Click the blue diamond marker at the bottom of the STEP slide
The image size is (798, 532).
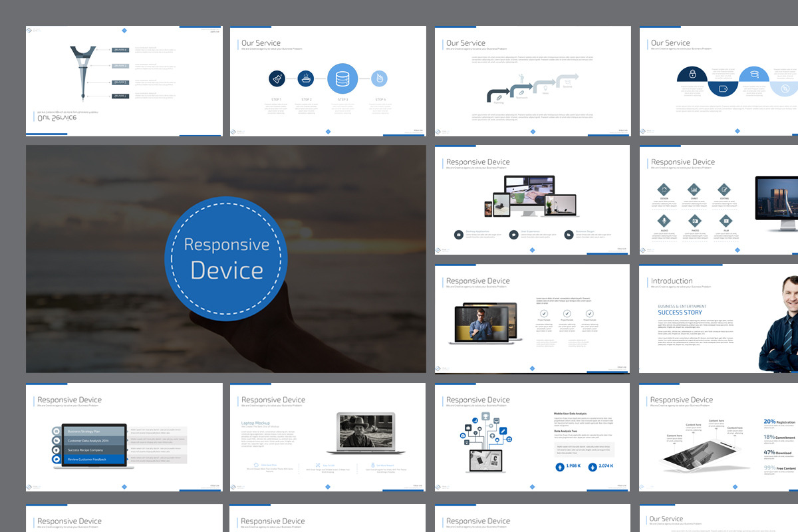click(328, 132)
